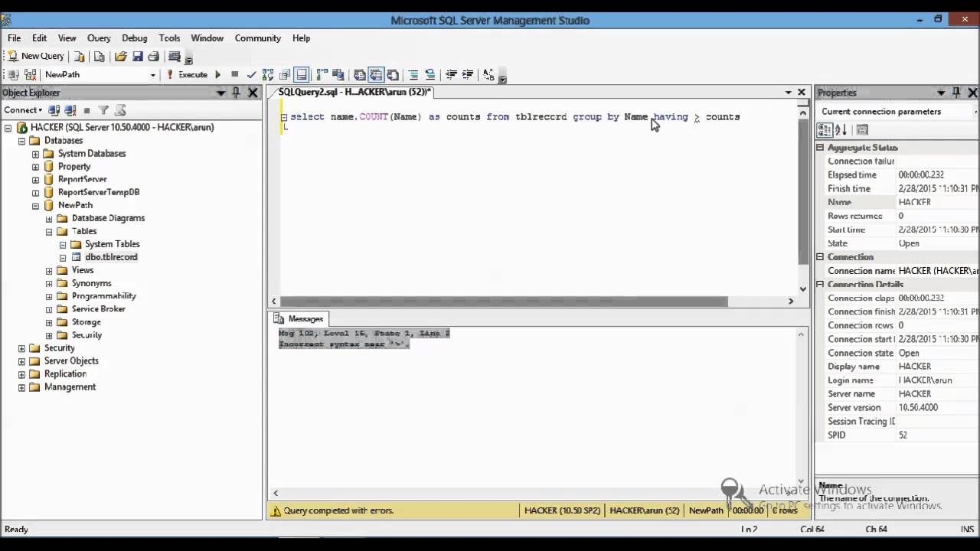
Task: Click the Property Pages icon
Action: (862, 129)
